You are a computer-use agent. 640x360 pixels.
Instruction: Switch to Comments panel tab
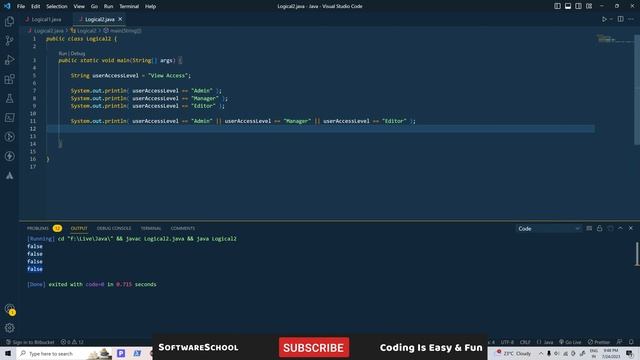coord(183,228)
